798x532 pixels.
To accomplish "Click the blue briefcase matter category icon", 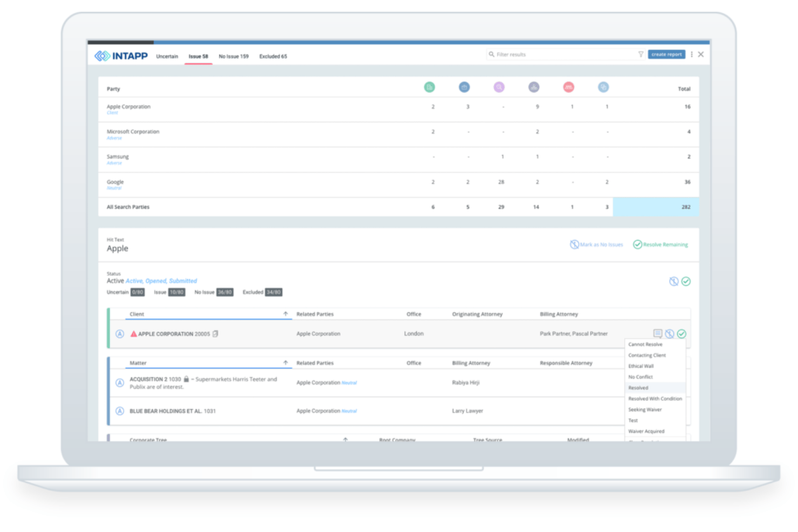I will coord(464,87).
